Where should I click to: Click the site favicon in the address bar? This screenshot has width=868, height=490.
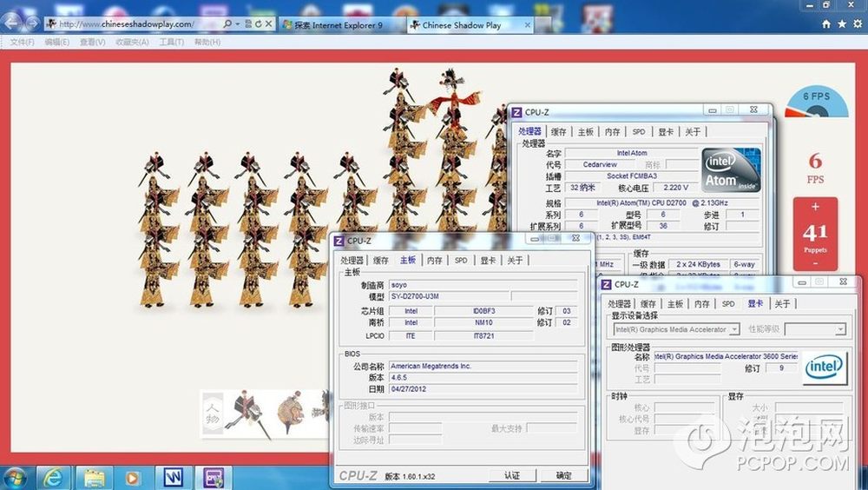51,23
